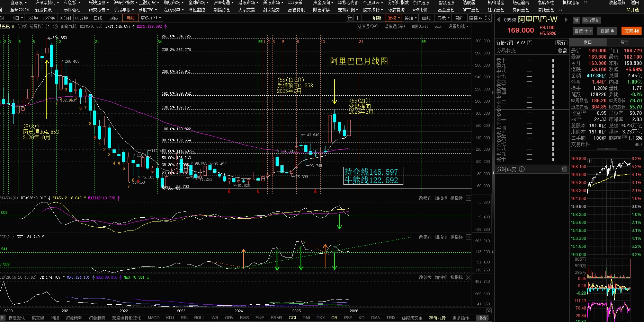
Task: Close the BIAS indicator panel
Action: tap(468, 198)
